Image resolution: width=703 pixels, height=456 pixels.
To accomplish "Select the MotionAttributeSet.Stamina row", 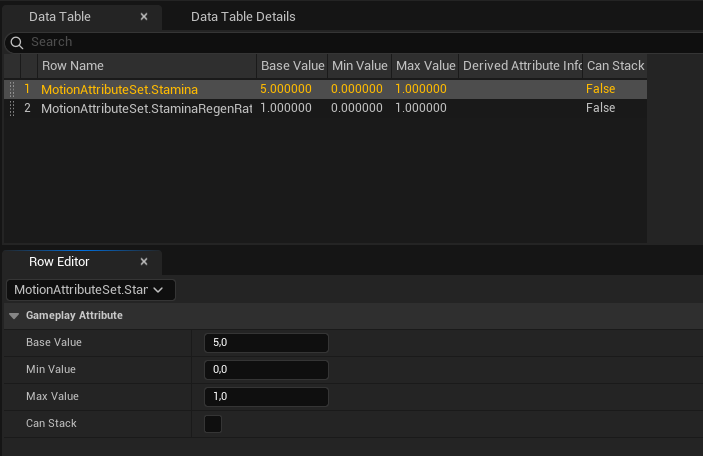I will (119, 89).
